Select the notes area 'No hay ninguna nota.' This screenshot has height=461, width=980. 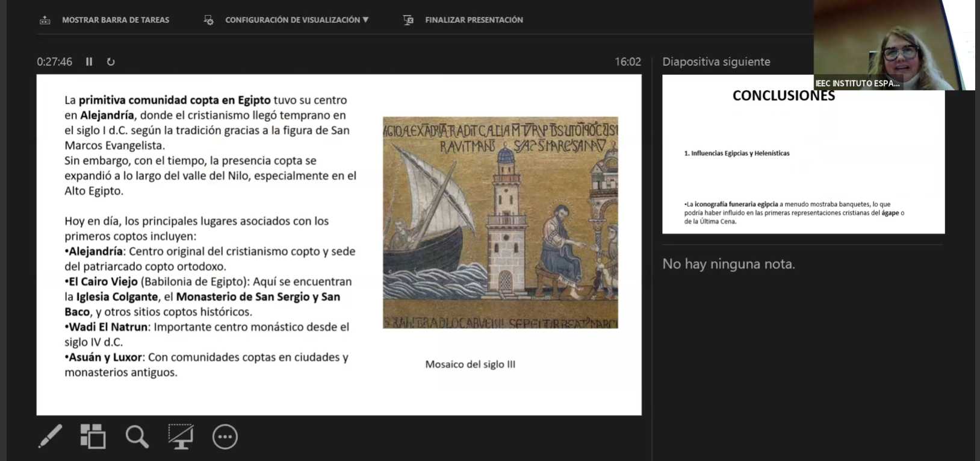pyautogui.click(x=728, y=264)
